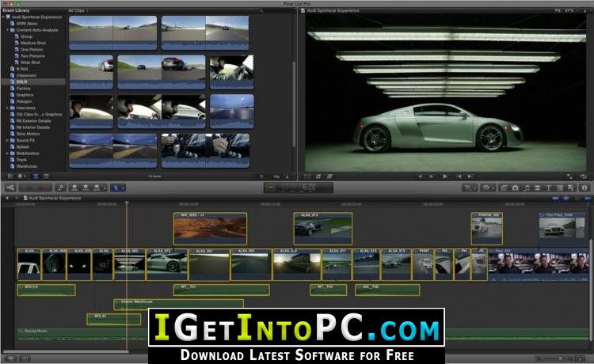Click the Distort tool in viewer
Image resolution: width=594 pixels, height=364 pixels.
pos(329,176)
